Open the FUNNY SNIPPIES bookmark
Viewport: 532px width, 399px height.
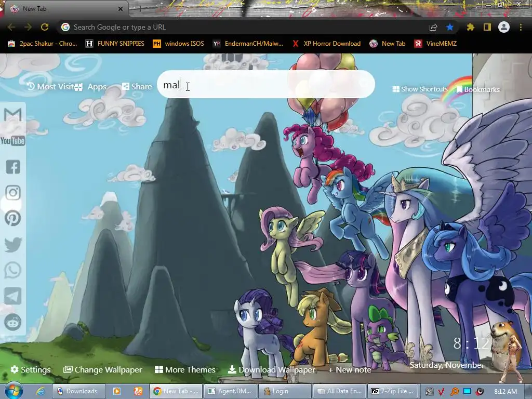click(115, 44)
